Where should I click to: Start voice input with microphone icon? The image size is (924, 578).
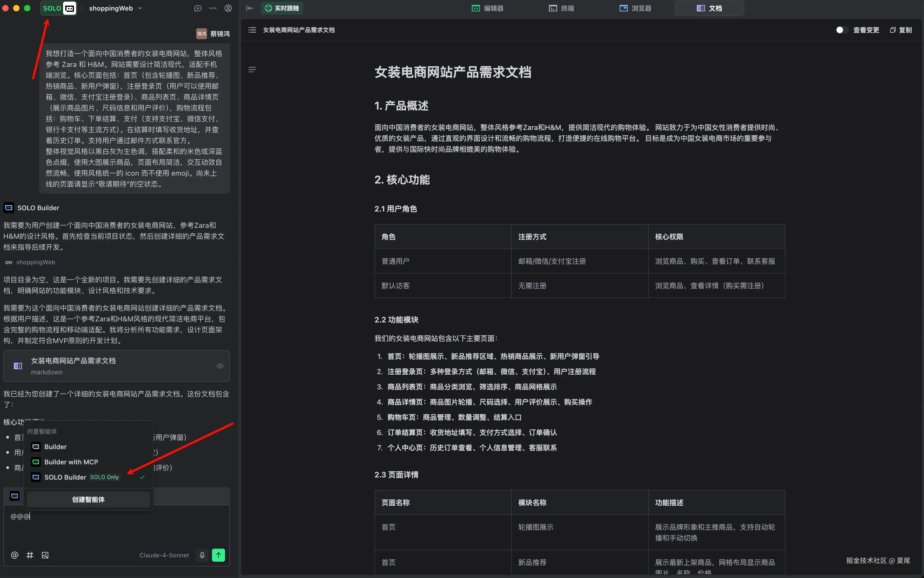coord(202,555)
